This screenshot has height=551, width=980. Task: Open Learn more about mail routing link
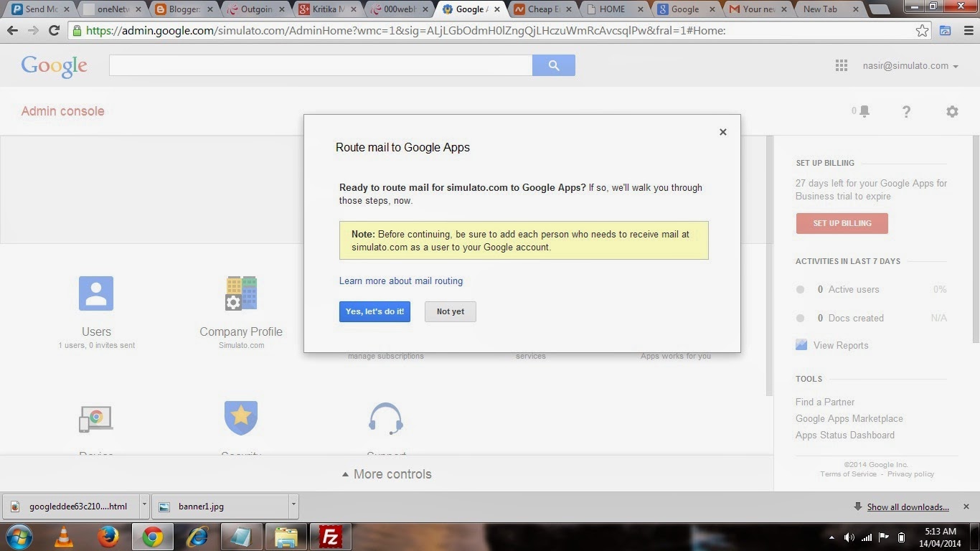tap(401, 281)
